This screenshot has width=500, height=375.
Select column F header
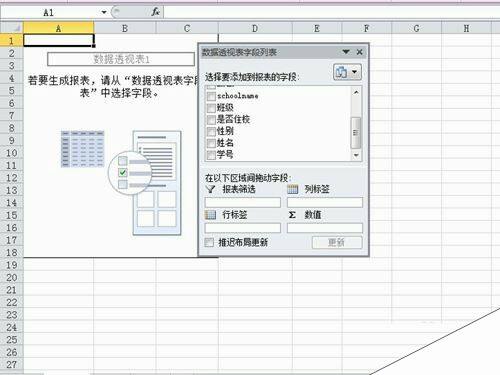click(366, 28)
